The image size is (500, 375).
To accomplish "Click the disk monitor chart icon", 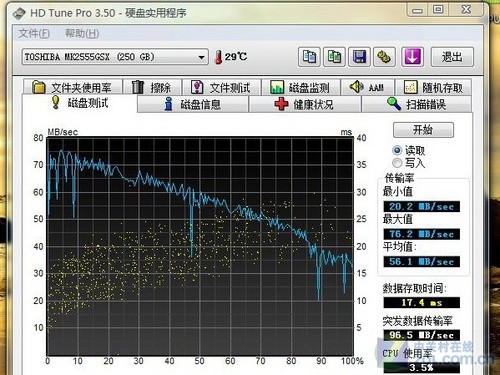I will click(x=277, y=87).
